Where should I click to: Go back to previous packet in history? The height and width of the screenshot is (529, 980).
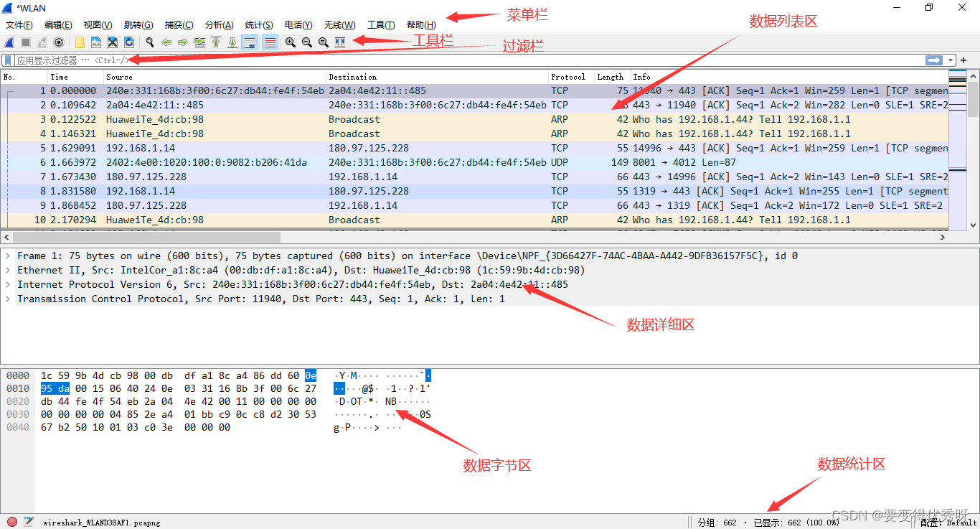tap(166, 42)
